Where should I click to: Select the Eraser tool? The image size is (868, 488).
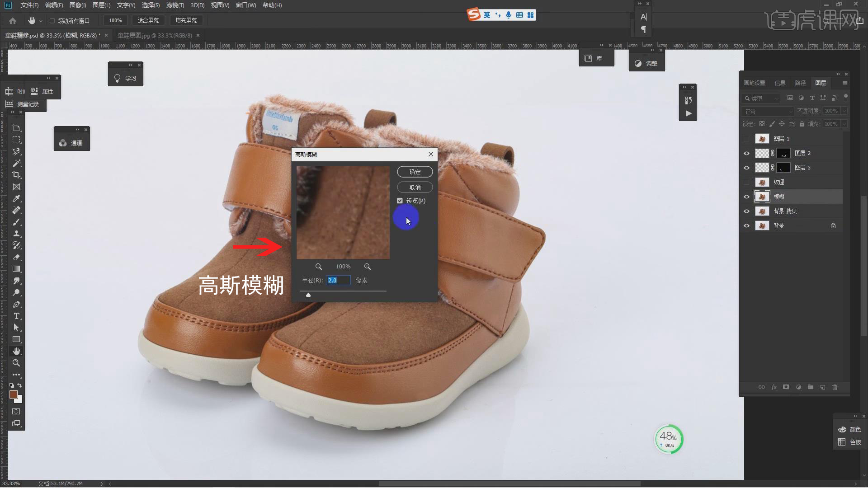click(16, 257)
